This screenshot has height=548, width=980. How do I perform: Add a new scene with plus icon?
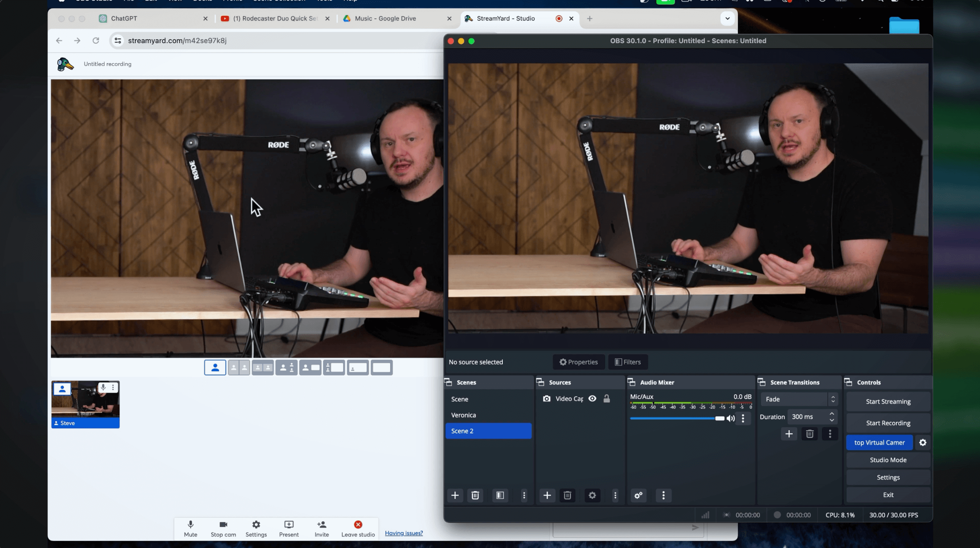(455, 495)
